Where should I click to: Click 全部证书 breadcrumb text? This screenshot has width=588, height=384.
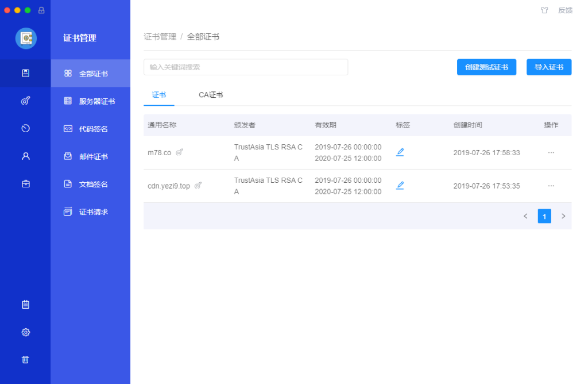(203, 37)
